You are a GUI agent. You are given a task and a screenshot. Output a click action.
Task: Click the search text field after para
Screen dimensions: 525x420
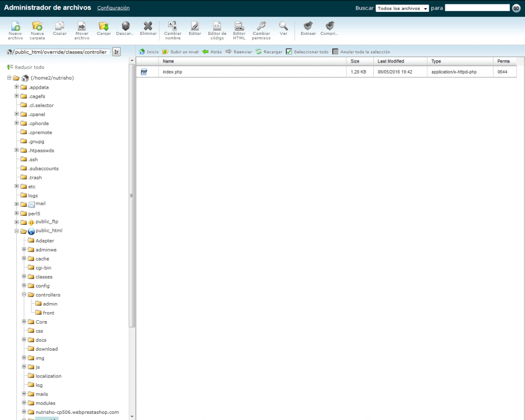click(477, 8)
